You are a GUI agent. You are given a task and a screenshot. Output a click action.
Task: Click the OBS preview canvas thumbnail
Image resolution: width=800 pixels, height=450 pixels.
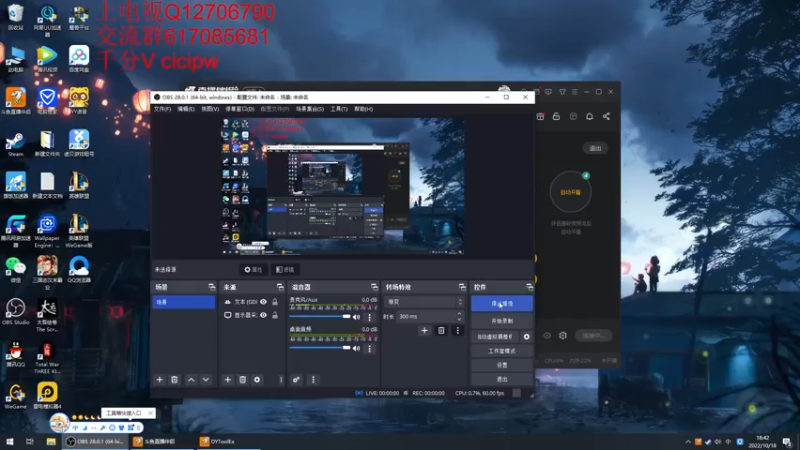coord(343,186)
